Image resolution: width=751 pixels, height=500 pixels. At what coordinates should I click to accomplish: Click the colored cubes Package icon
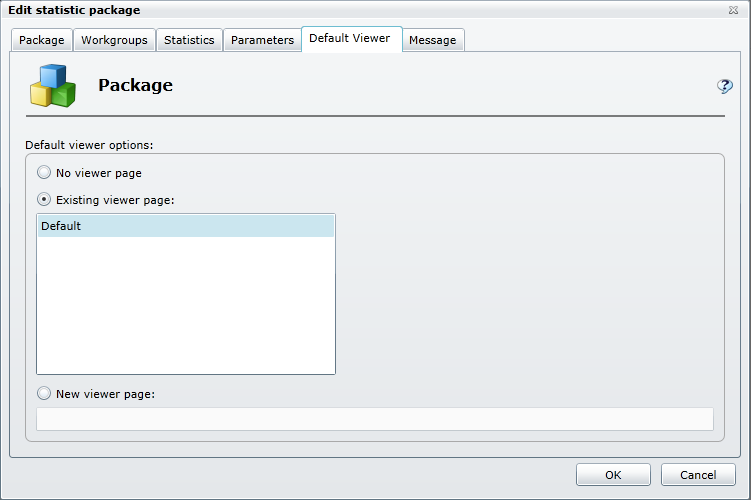click(x=53, y=86)
